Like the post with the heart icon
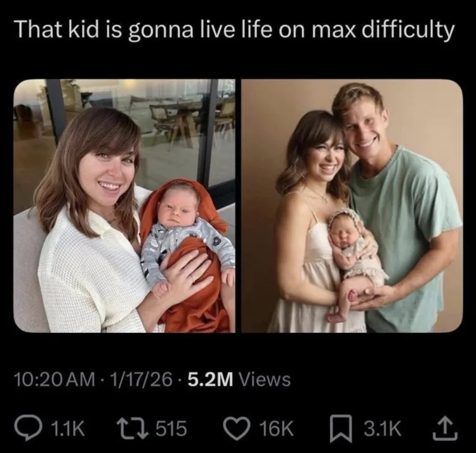Viewport: 476px width, 453px height. point(237,429)
